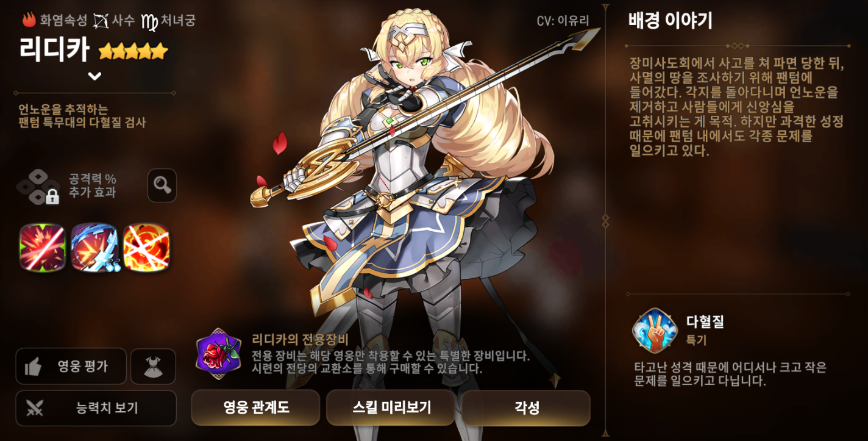Open the first red slash skill icon
The height and width of the screenshot is (441, 868).
42,247
